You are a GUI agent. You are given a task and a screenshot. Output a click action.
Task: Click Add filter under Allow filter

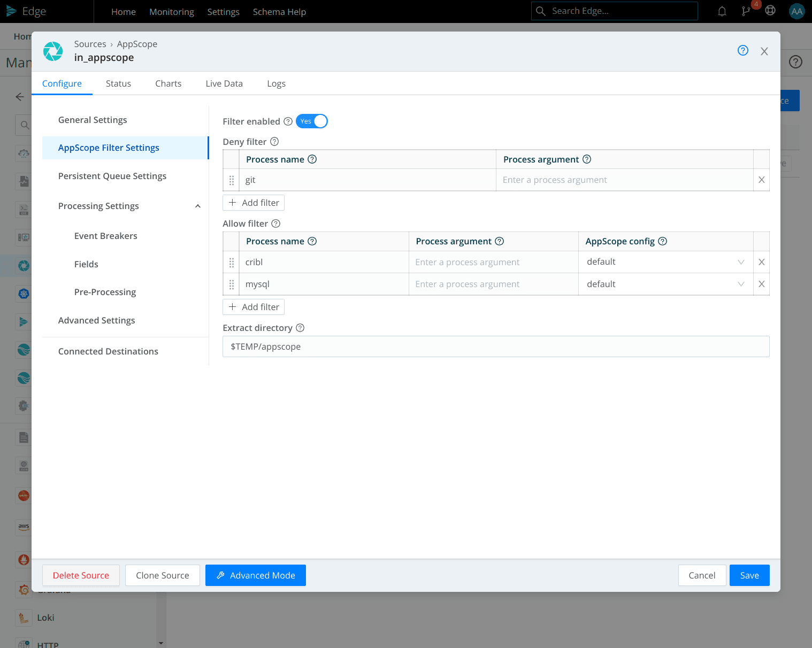click(254, 307)
